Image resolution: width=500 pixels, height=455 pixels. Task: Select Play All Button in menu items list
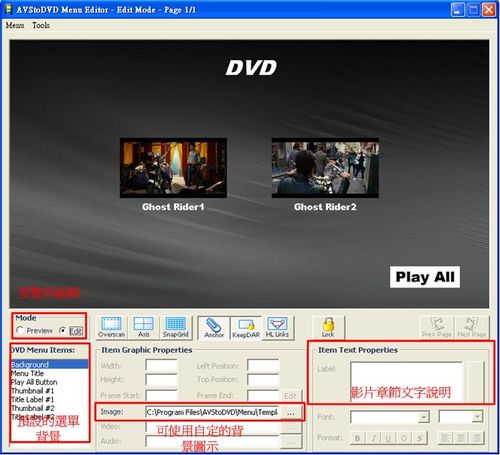point(34,382)
